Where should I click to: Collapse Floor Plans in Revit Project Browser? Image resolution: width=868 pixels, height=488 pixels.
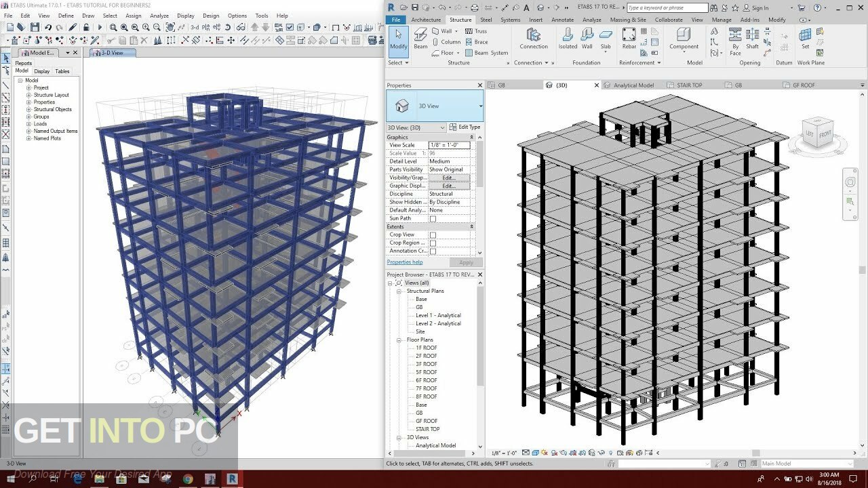pos(399,340)
